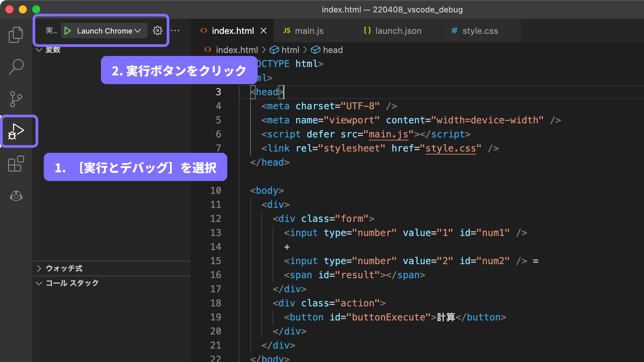644x362 pixels.
Task: Open the Search view icon
Action: coord(16,67)
